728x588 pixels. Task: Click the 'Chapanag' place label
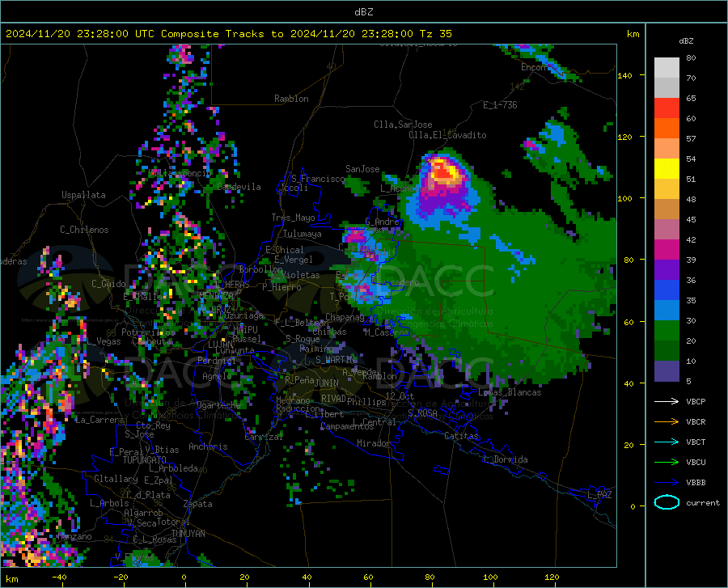pyautogui.click(x=345, y=317)
